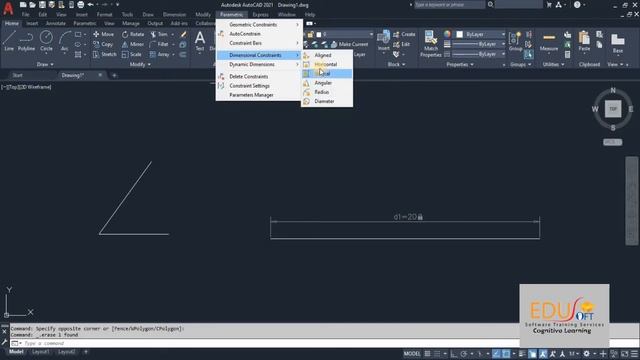This screenshot has height=360, width=640.
Task: Open Geometric Constraints submenu
Action: pos(259,24)
